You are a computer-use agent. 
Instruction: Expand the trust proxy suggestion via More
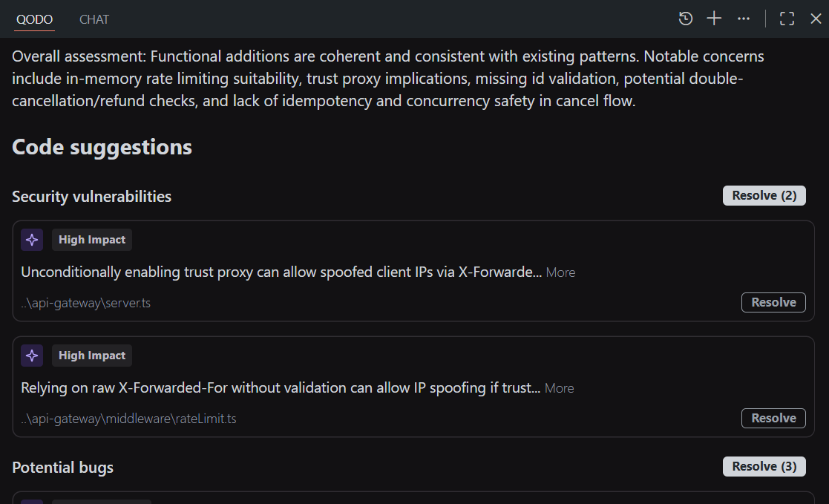[560, 272]
